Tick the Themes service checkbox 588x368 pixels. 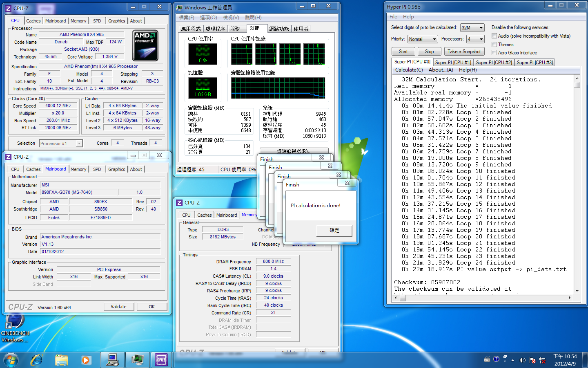click(x=494, y=45)
